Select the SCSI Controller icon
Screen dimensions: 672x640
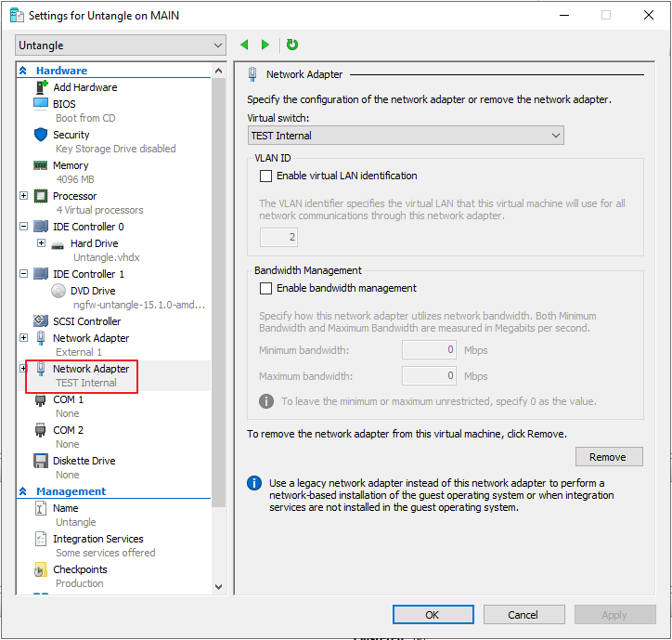41,320
